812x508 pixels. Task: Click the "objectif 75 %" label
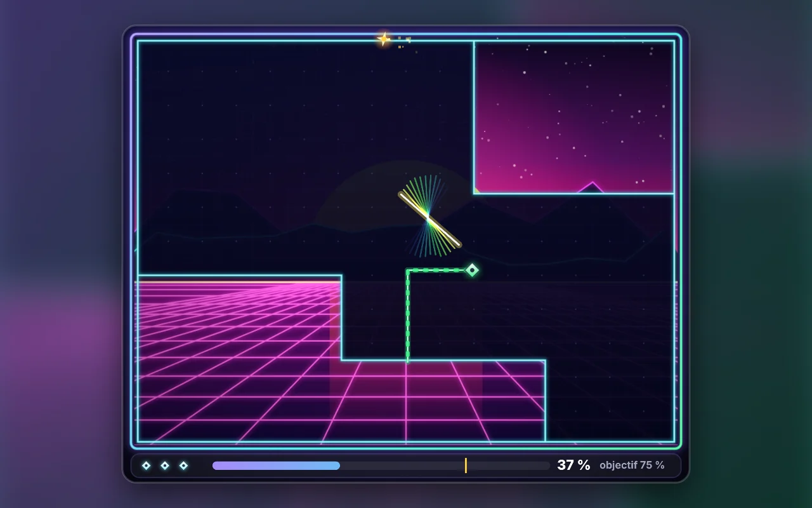(632, 465)
